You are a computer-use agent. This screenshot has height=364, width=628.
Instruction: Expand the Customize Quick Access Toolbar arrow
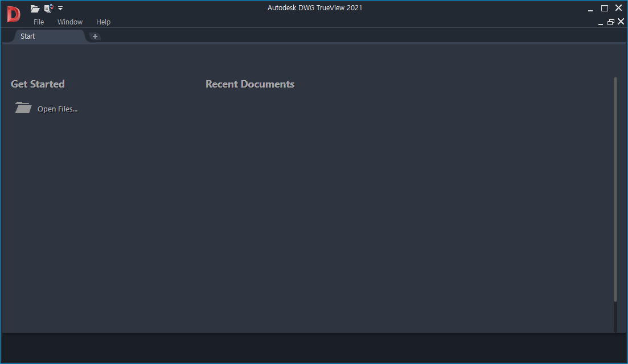[60, 9]
